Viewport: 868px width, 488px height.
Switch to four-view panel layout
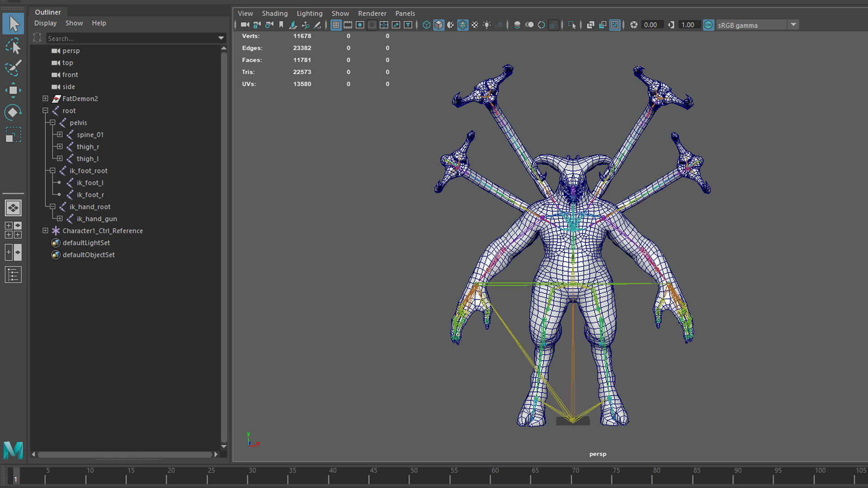(13, 230)
